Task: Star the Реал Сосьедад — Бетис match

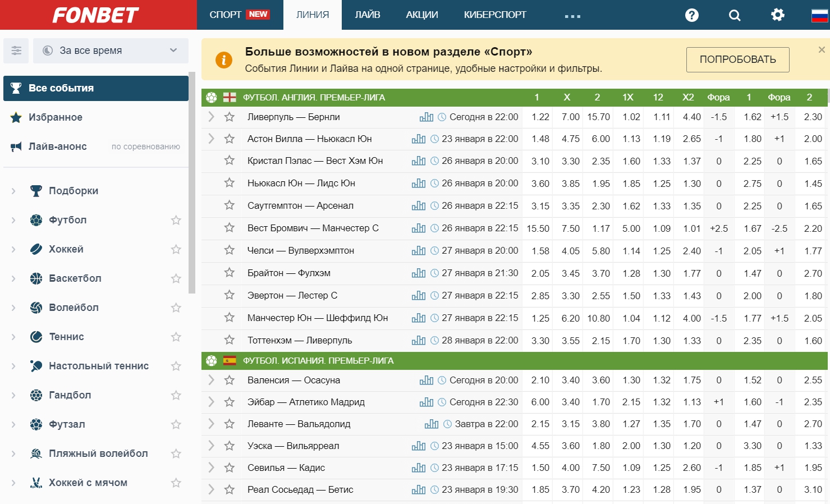Action: click(x=229, y=490)
